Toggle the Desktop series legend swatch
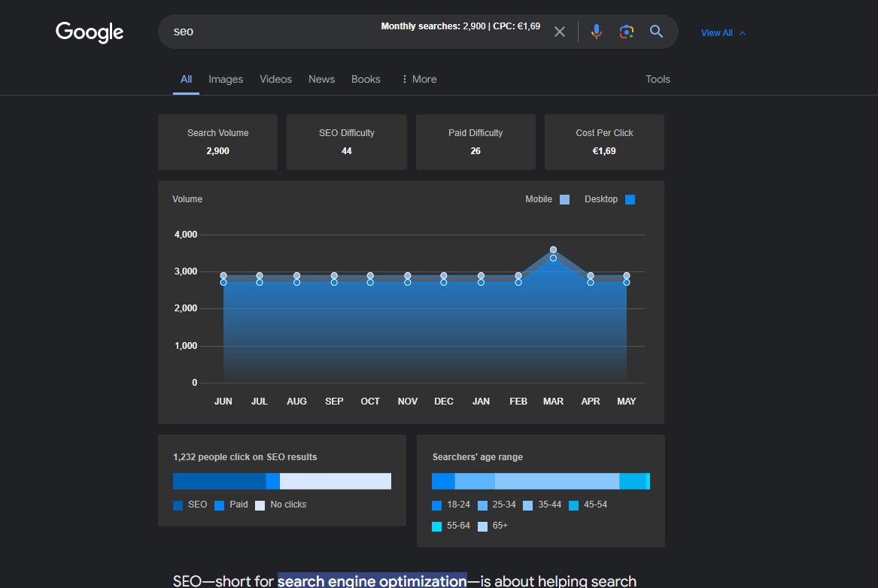The image size is (878, 588). tap(630, 199)
